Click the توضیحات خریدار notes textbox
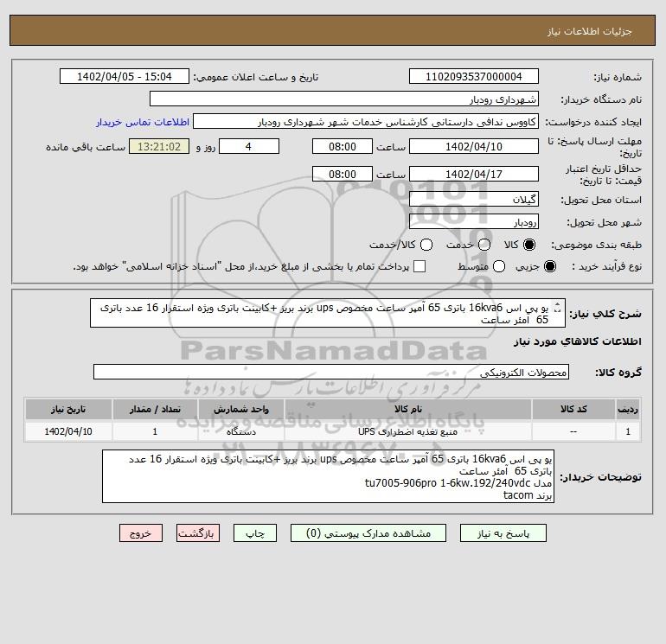The image size is (666, 644). click(x=329, y=476)
